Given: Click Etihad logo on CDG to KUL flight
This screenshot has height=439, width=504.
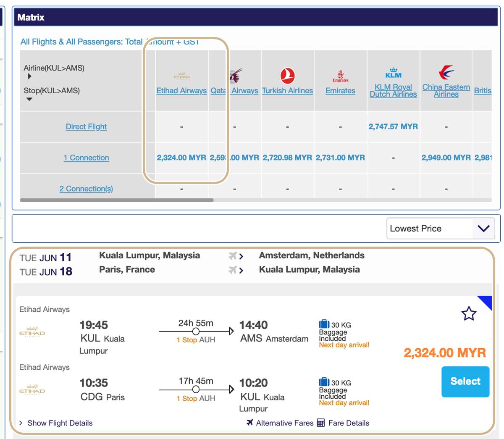Looking at the screenshot, I should click(x=32, y=390).
